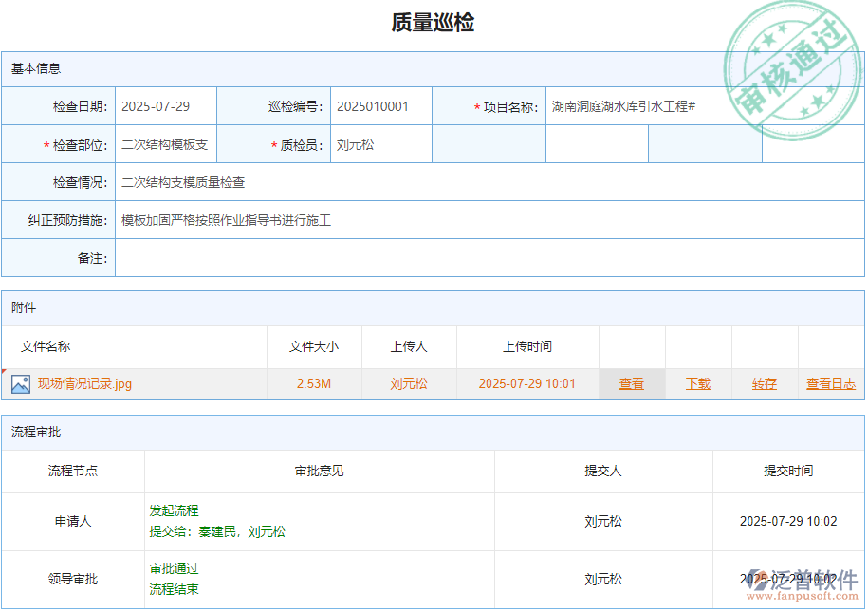
Task: Open 查看日志 for the attachment
Action: (x=829, y=383)
